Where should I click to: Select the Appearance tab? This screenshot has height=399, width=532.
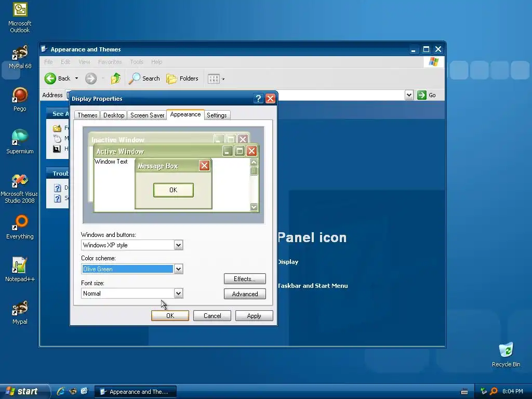coord(185,114)
